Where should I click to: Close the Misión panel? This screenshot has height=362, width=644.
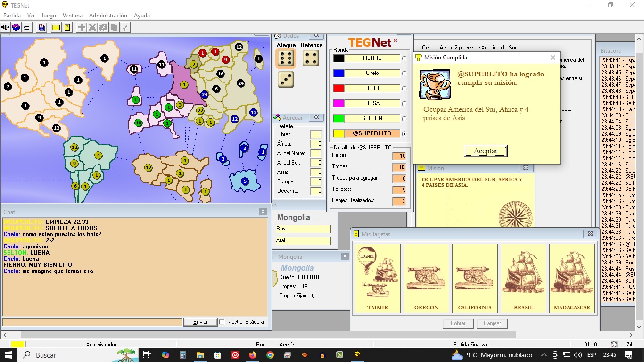click(x=526, y=168)
